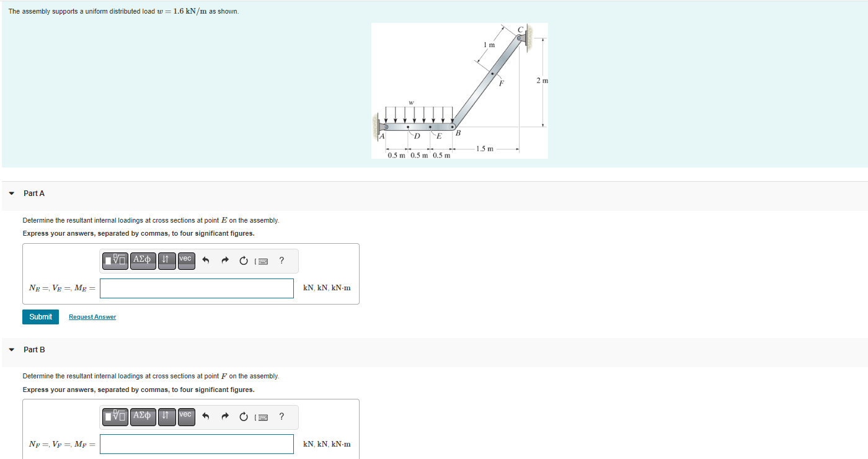Click inside the NE, VE, ME answer field
The image size is (868, 459).
[x=197, y=288]
